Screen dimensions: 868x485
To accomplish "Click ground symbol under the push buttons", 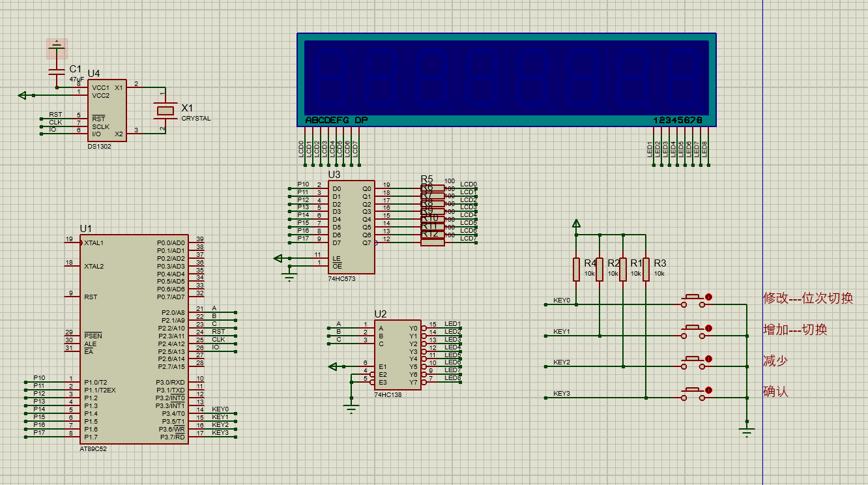I will [x=747, y=430].
